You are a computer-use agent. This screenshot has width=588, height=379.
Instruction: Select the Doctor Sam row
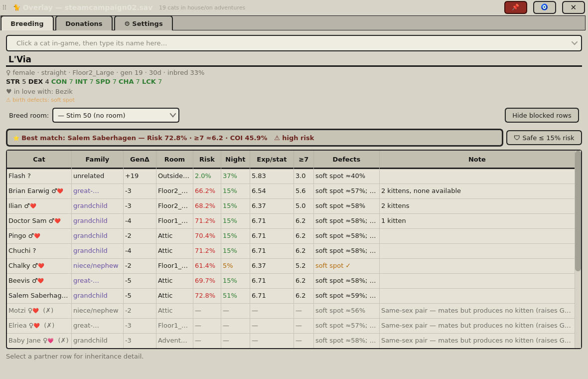pos(291,221)
